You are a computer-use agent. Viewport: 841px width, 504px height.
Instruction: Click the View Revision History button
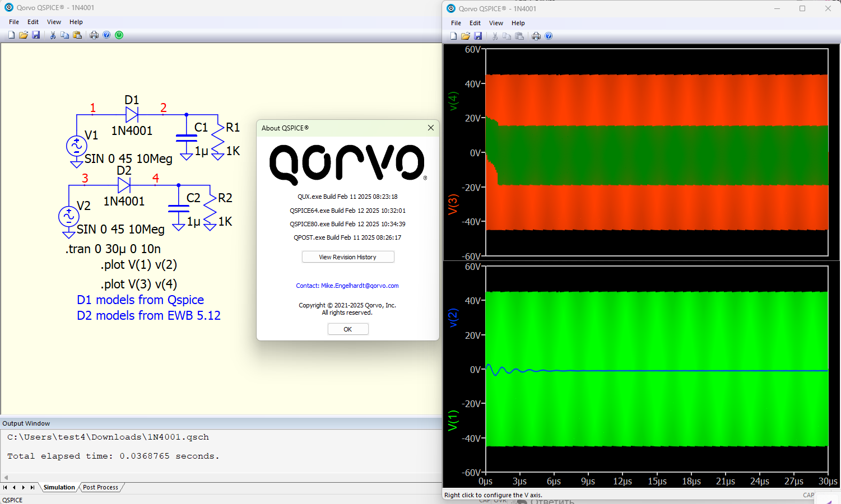click(348, 257)
